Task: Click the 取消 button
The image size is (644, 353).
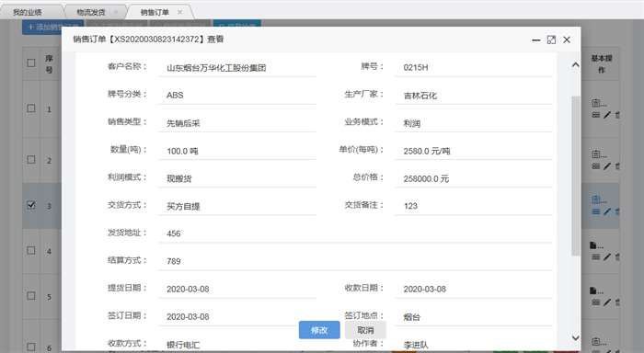Action: (365, 330)
